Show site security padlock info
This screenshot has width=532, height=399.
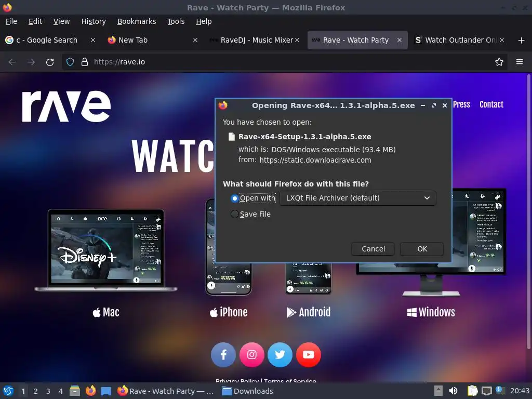[85, 62]
